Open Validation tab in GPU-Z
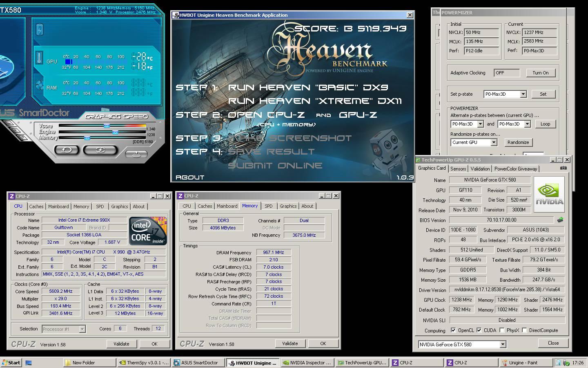Viewport: 588px width, 368px height. tap(480, 168)
